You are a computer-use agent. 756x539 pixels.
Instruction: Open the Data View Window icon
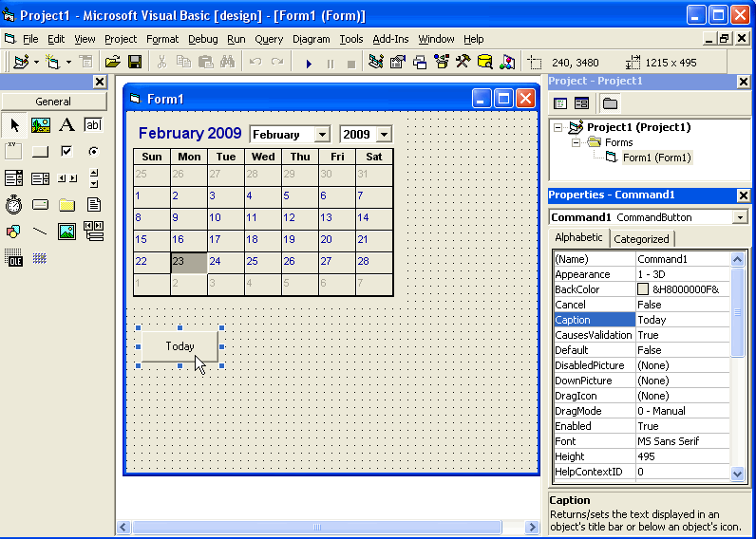click(x=485, y=62)
